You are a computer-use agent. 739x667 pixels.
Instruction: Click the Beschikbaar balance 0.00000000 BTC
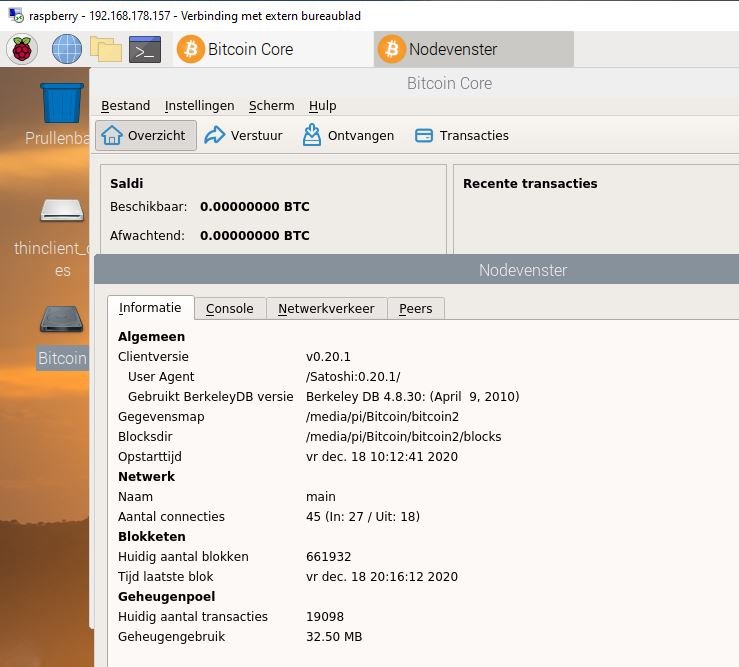click(255, 206)
